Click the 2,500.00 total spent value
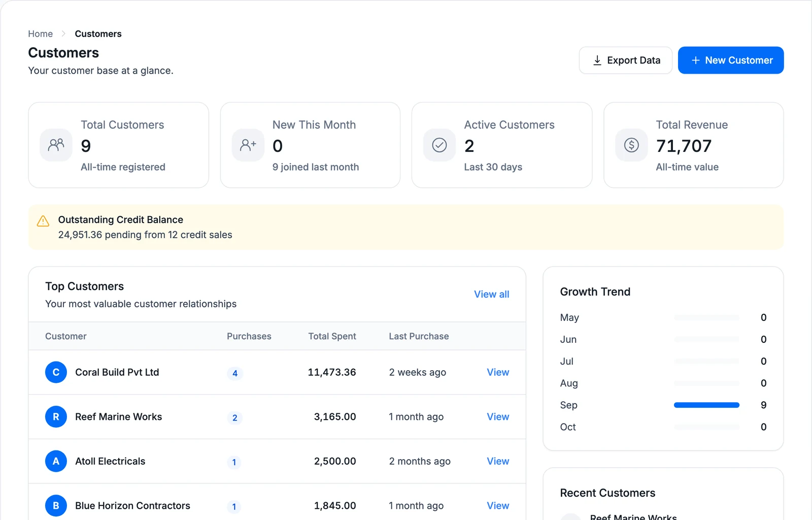This screenshot has width=812, height=520. coord(335,461)
